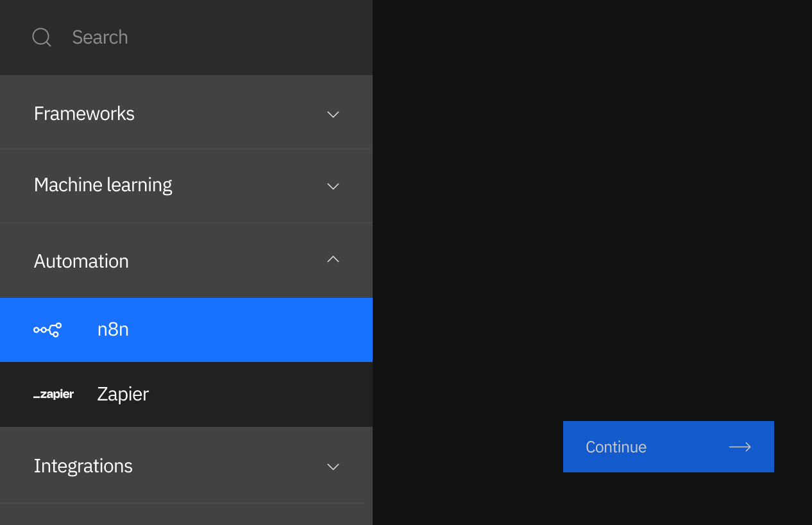Viewport: 812px width, 525px height.
Task: Click the magnifying glass search icon
Action: (x=42, y=37)
